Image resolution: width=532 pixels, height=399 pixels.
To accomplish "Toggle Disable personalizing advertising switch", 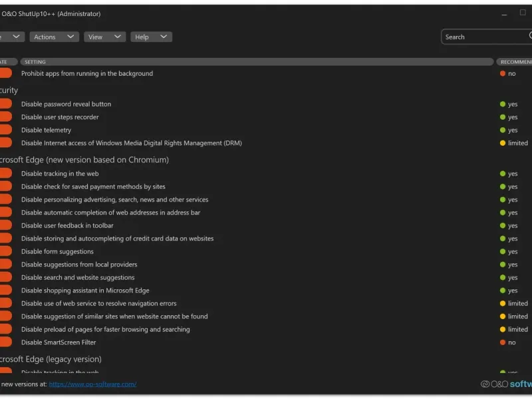I will click(6, 199).
